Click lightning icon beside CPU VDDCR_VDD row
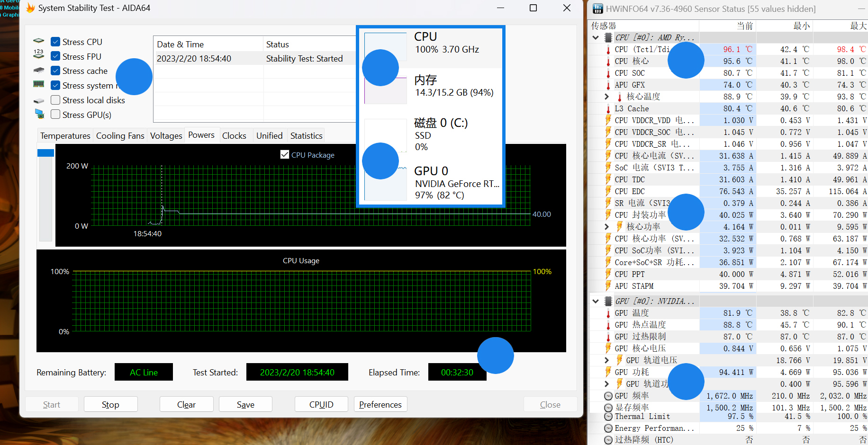 pyautogui.click(x=608, y=120)
